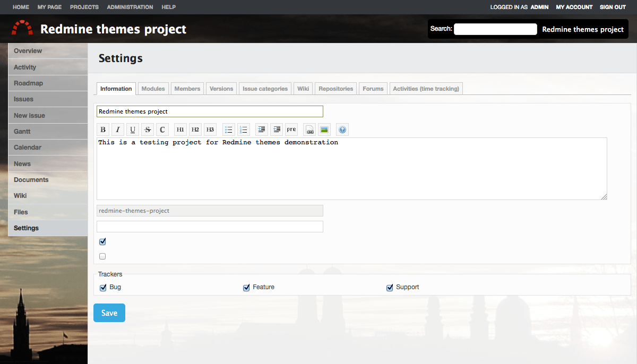
Task: Open the Forums tab
Action: pyautogui.click(x=373, y=89)
